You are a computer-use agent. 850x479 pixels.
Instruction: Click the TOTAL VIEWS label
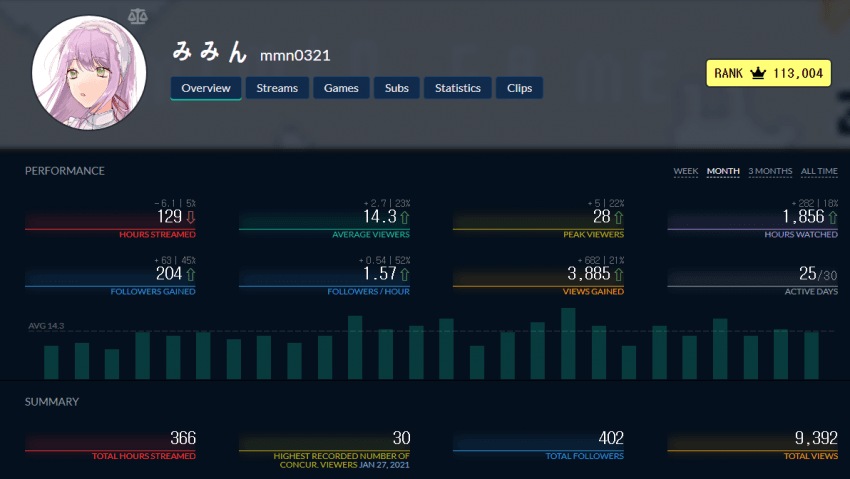pos(810,456)
